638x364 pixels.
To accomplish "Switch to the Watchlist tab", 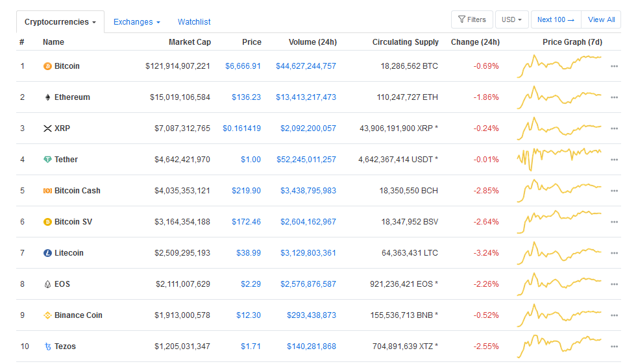I will (194, 22).
